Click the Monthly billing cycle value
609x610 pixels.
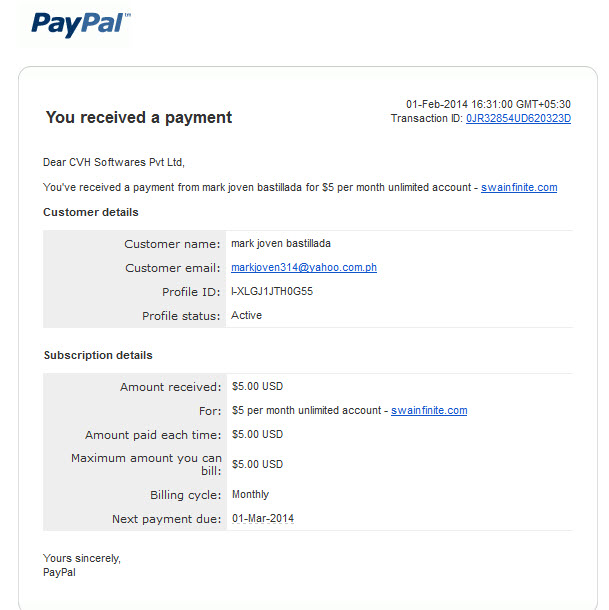(250, 494)
